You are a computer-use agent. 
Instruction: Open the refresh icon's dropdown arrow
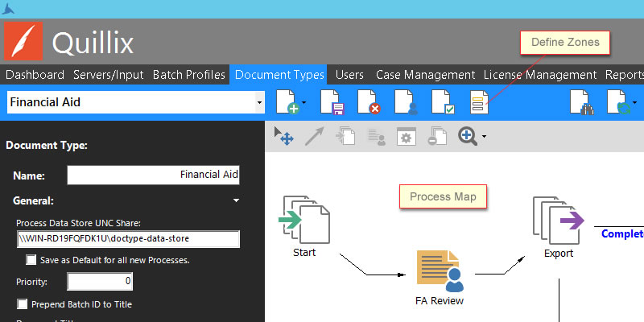[635, 102]
